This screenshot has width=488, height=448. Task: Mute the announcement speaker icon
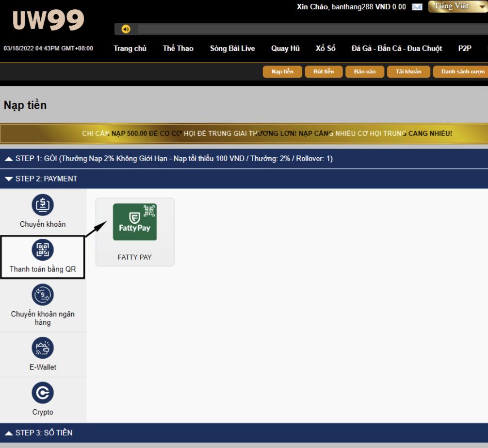pos(126,29)
